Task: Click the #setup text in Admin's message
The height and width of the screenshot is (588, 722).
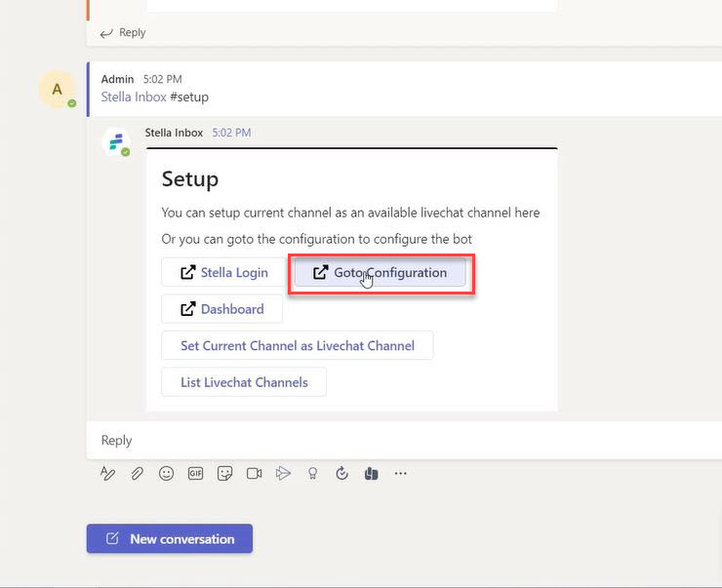Action: click(189, 98)
